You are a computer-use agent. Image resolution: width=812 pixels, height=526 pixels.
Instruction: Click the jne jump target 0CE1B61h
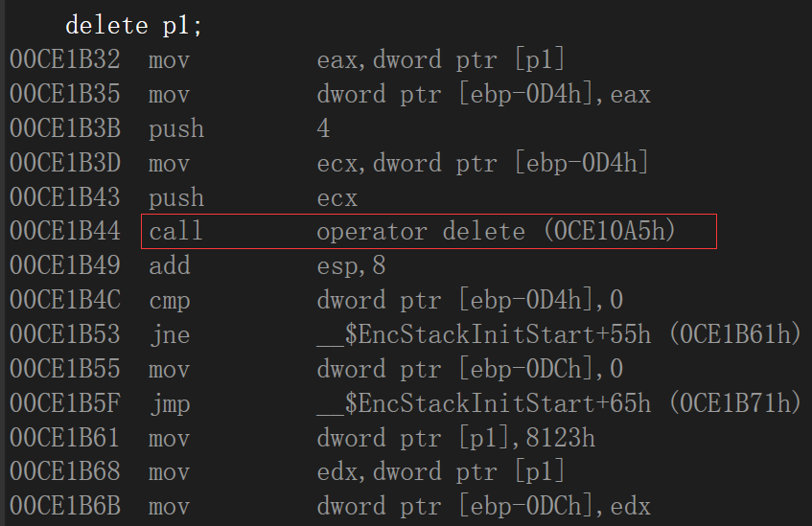pyautogui.click(x=735, y=334)
